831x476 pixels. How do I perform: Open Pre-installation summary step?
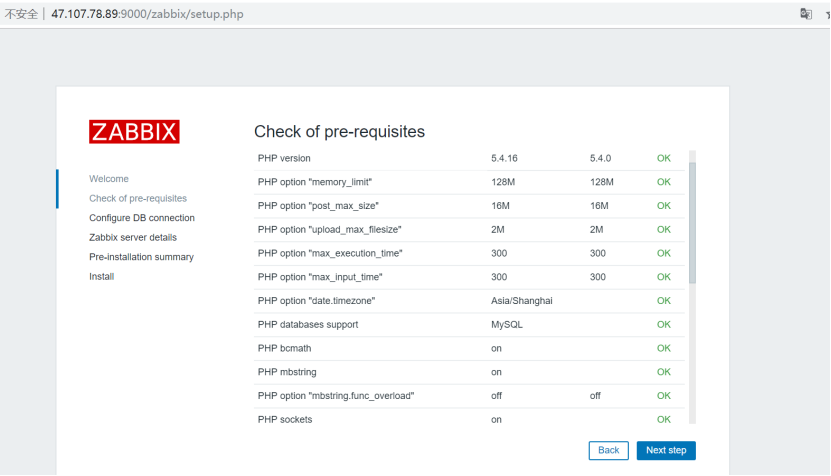tap(141, 257)
